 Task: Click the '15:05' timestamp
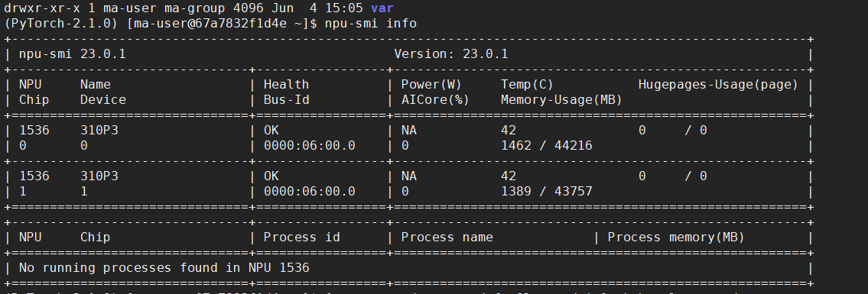(x=344, y=8)
